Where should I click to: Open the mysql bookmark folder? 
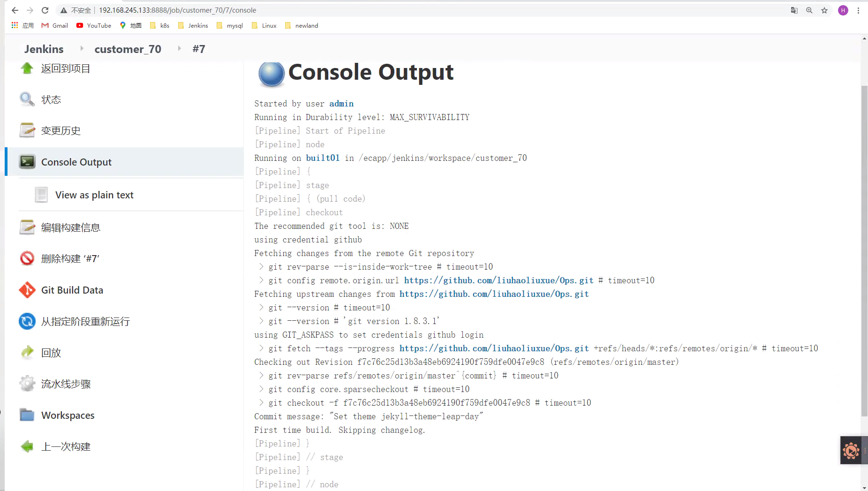click(x=229, y=25)
